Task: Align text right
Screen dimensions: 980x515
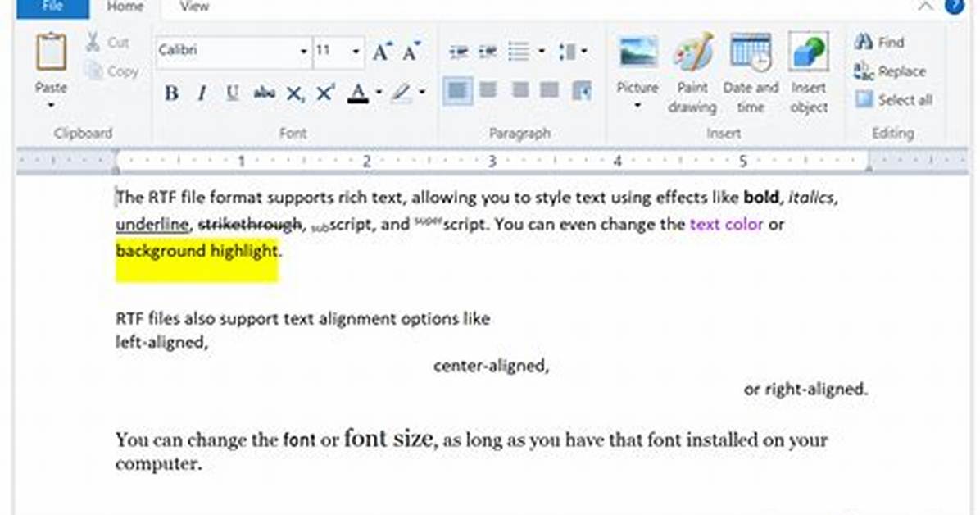Action: pos(520,91)
